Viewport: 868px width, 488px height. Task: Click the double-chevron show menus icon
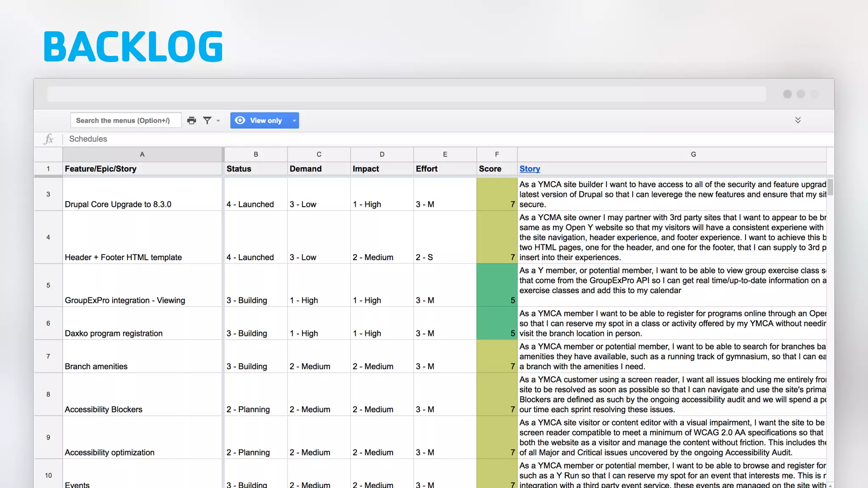[x=798, y=120]
